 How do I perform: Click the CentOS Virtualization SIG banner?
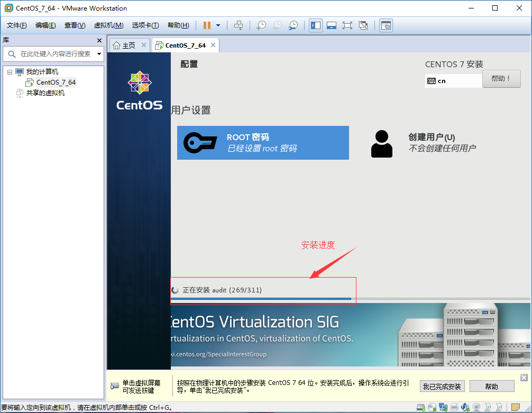click(351, 335)
